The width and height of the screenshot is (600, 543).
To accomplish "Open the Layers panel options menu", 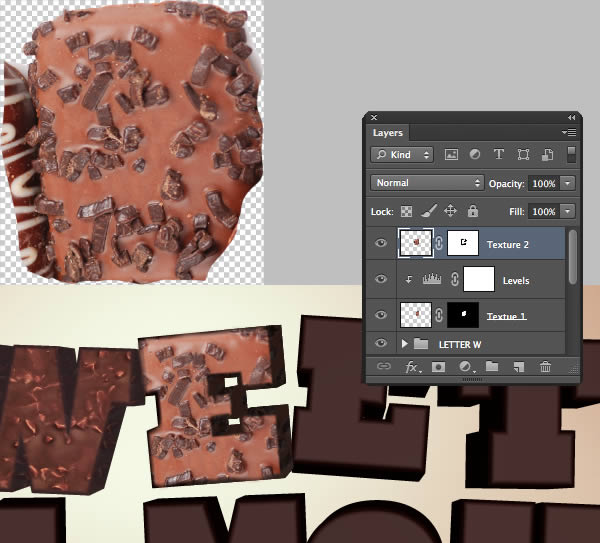I will coord(569,132).
